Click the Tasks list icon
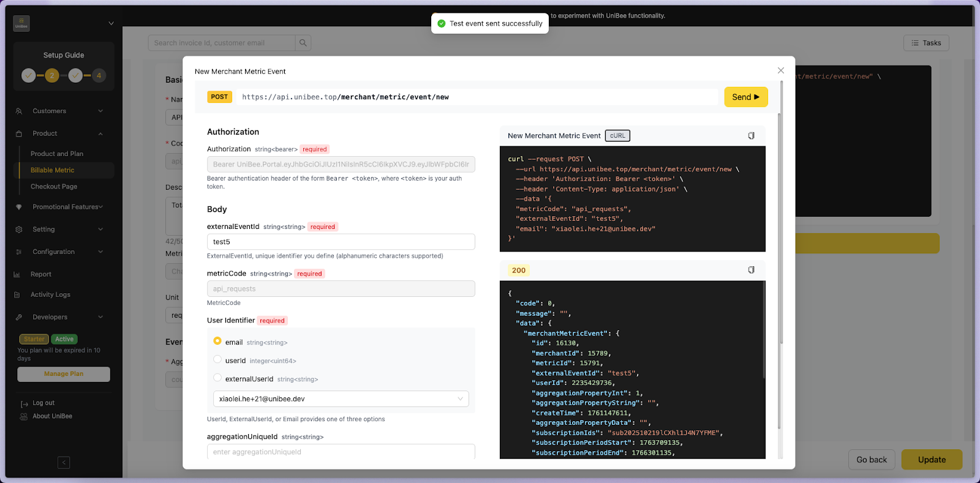Screen dimensions: 980x483 click(x=915, y=43)
